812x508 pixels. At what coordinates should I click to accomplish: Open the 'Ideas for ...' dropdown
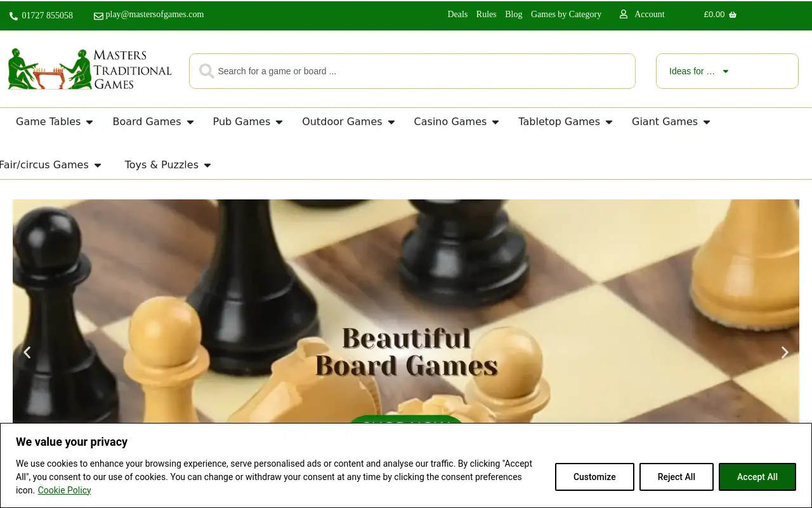click(727, 71)
